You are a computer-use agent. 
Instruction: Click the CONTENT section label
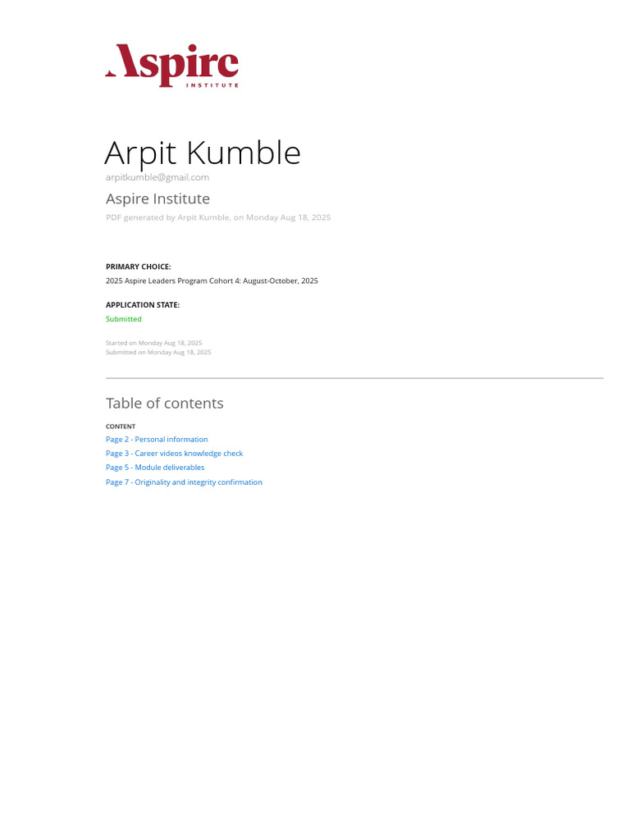point(121,427)
